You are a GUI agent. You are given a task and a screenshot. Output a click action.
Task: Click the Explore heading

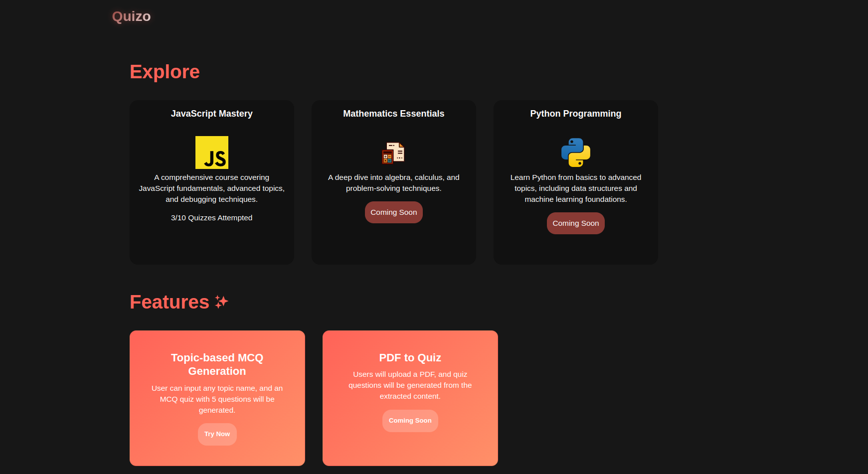tap(165, 72)
